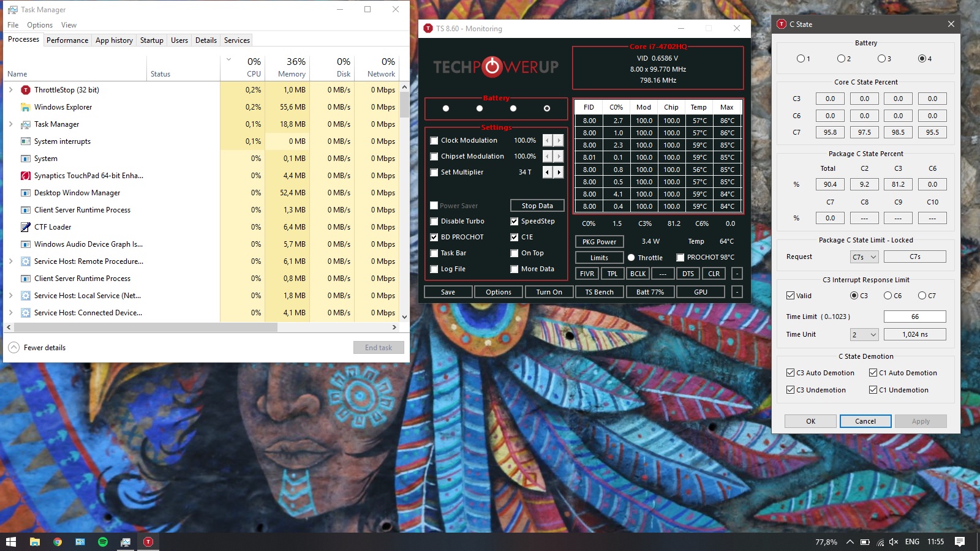
Task: Click the Windows Explorer process icon
Action: click(26, 107)
